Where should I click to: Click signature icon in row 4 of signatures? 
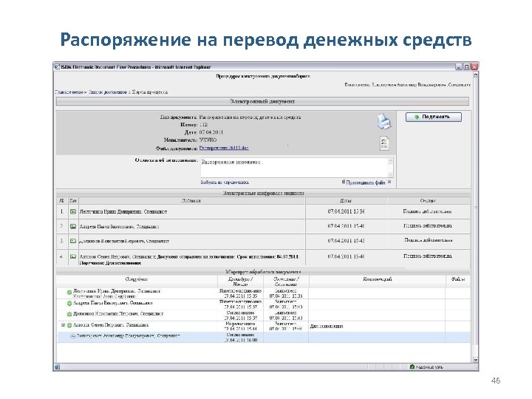pos(73,256)
